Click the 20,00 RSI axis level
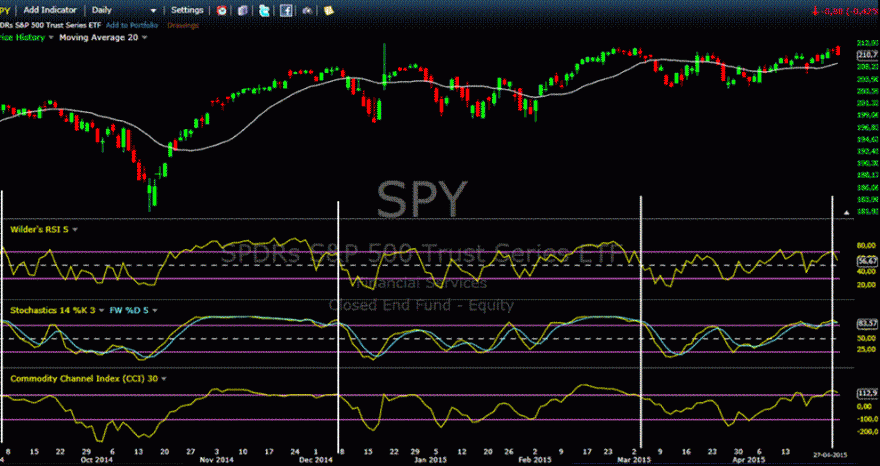Image resolution: width=880 pixels, height=466 pixels. click(x=866, y=285)
